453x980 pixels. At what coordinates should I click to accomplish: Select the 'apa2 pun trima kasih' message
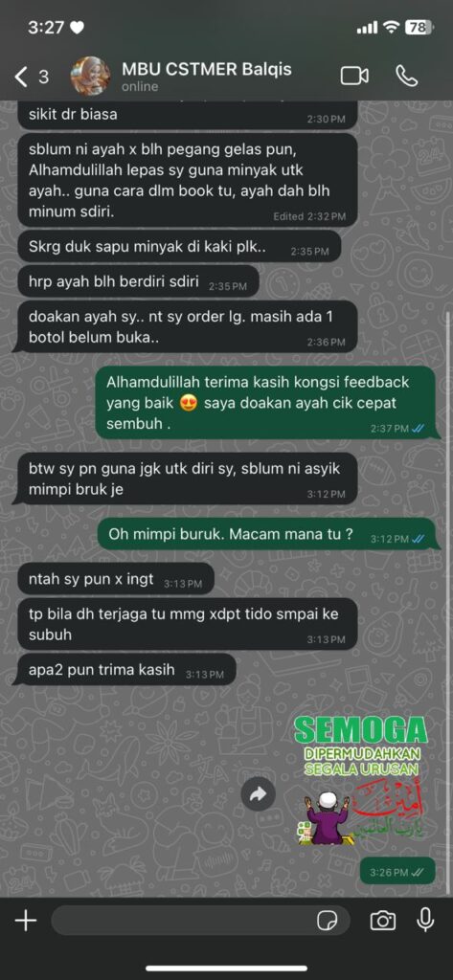click(x=124, y=671)
